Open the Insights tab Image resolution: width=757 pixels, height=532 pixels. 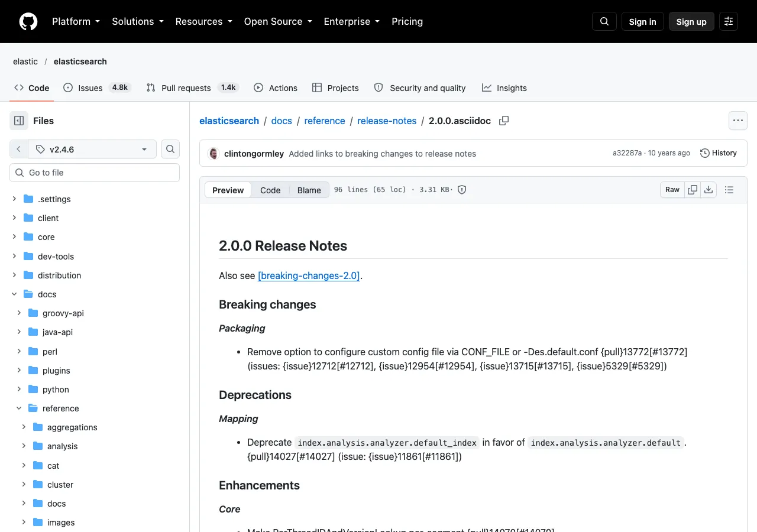(x=504, y=87)
